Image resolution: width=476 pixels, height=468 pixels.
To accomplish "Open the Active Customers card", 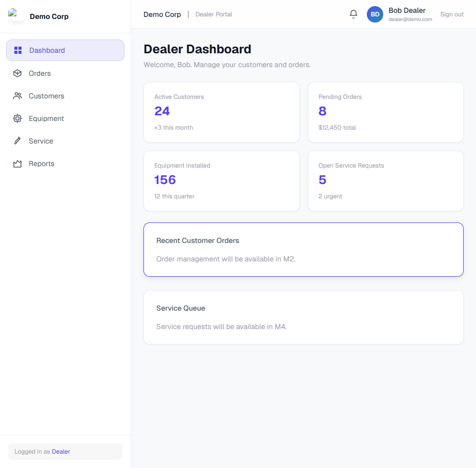I will pos(222,112).
